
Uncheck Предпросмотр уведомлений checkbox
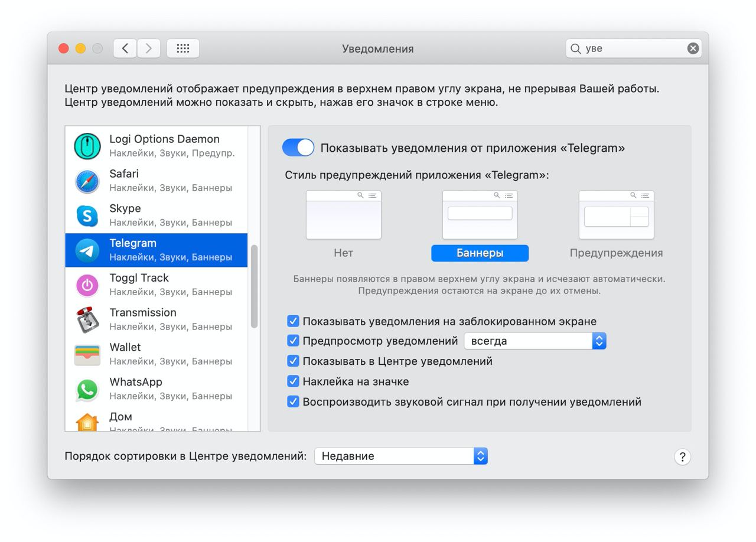coord(293,341)
